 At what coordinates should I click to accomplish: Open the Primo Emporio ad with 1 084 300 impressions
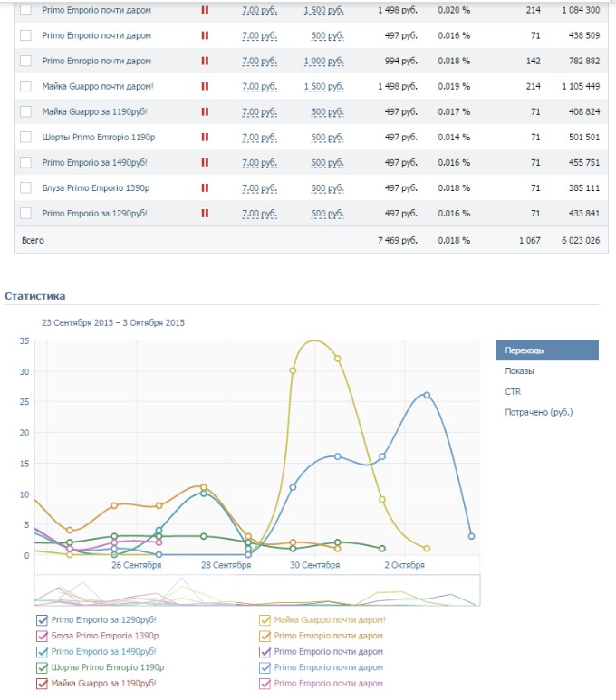(97, 10)
